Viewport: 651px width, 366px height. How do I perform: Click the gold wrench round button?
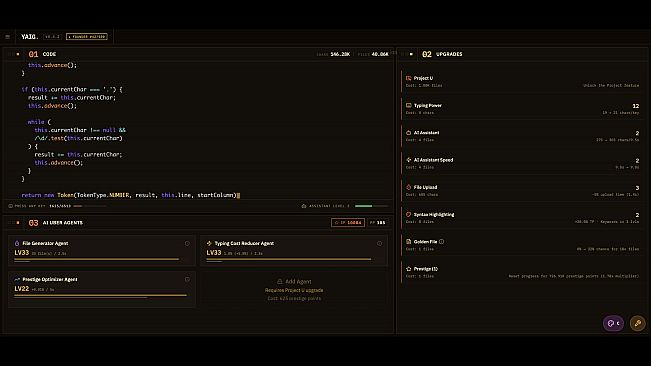pos(638,323)
